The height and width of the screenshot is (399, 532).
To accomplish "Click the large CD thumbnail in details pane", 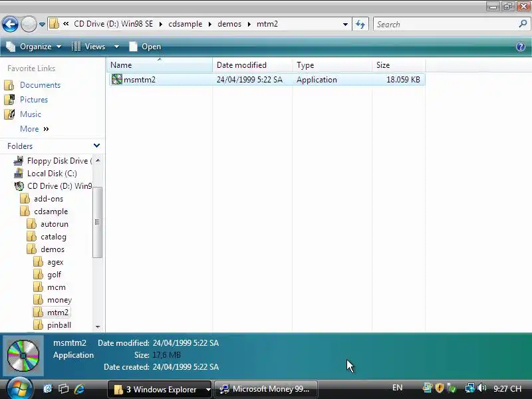I will pos(23,356).
